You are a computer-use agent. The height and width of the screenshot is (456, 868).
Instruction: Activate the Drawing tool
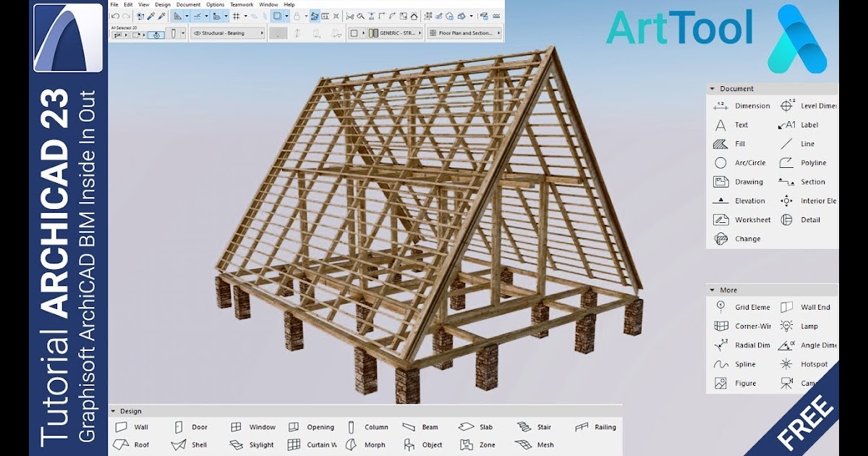click(x=738, y=182)
